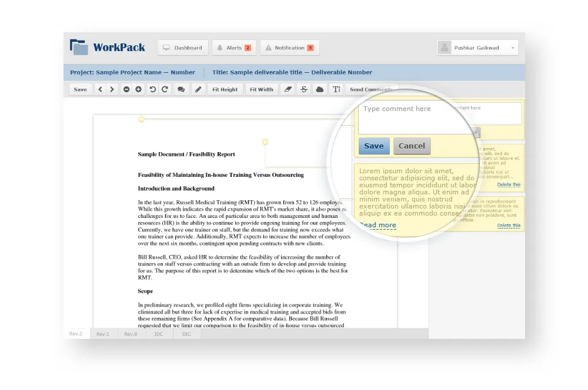
Task: Go to the next page arrow
Action: 112,89
